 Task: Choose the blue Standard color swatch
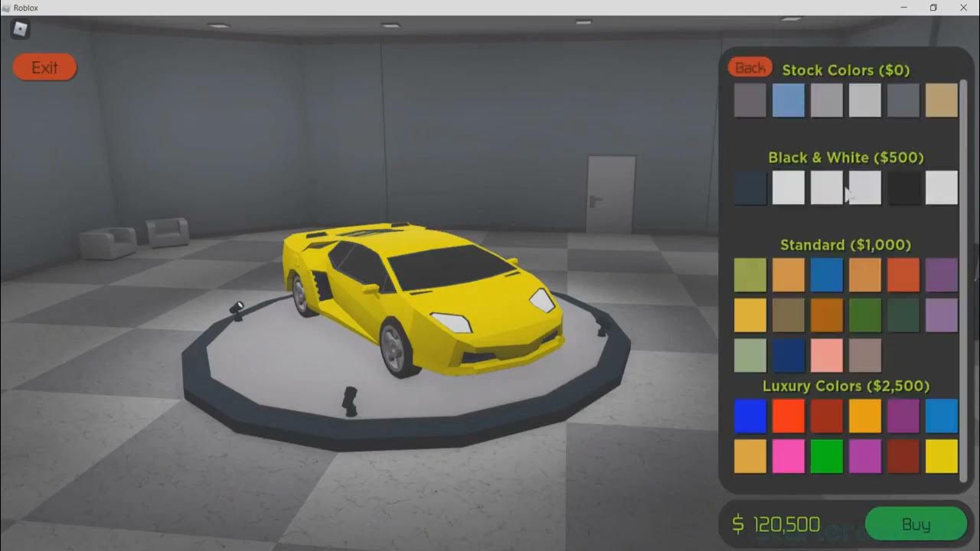[x=827, y=275]
